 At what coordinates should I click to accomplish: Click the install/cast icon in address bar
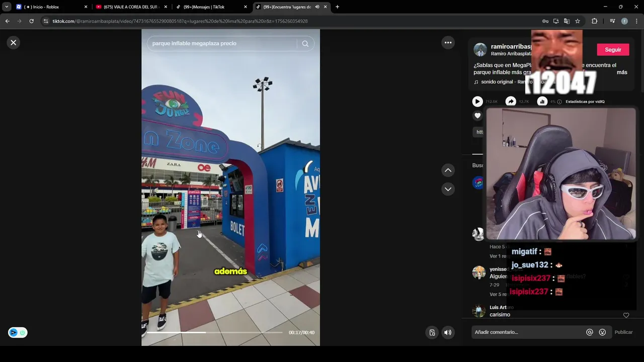[556, 21]
